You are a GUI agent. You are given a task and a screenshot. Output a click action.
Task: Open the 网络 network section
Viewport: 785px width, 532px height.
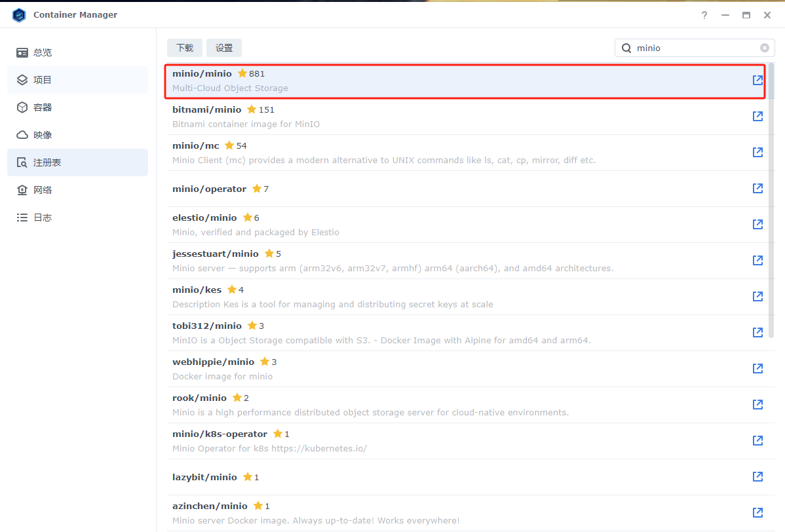(77, 190)
